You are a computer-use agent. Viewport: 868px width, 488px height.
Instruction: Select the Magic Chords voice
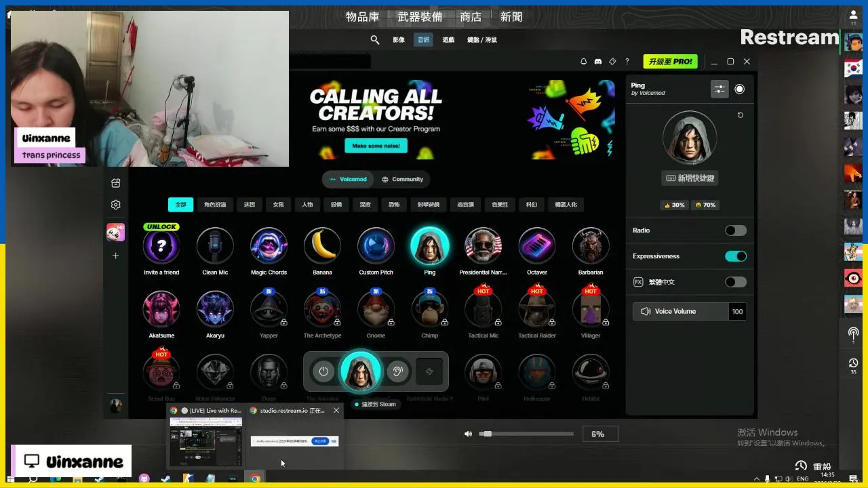(x=269, y=245)
